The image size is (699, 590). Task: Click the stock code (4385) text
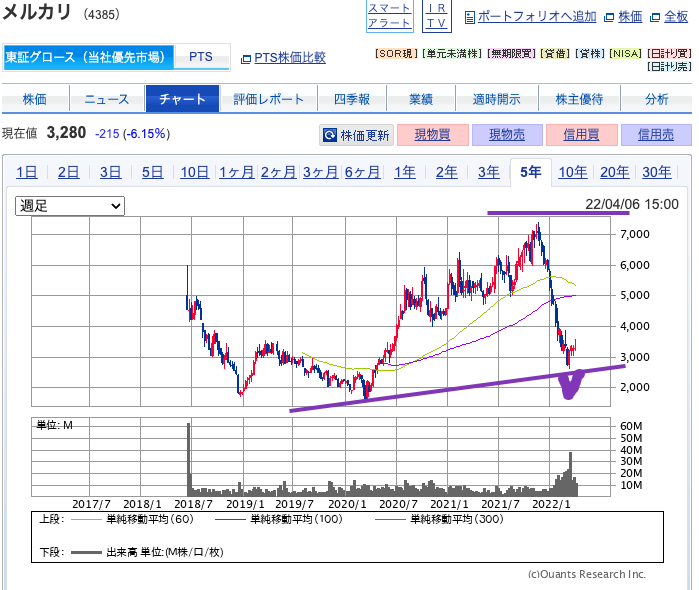[102, 15]
